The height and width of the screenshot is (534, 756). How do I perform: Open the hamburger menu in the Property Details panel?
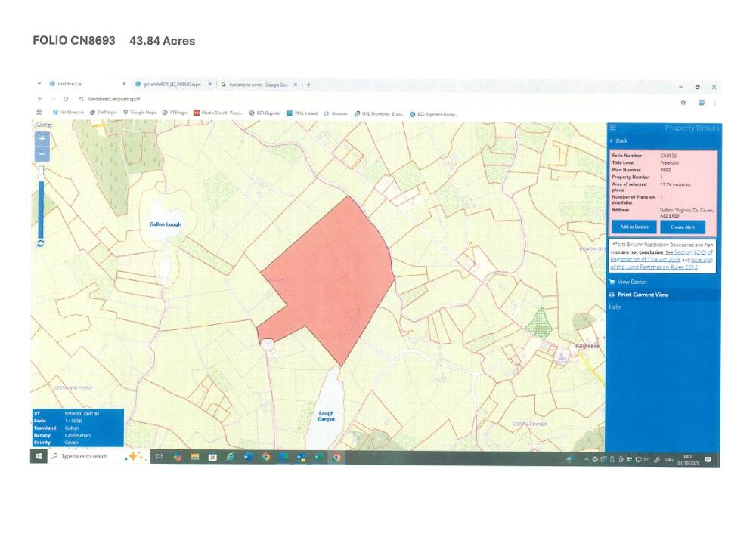pyautogui.click(x=613, y=128)
